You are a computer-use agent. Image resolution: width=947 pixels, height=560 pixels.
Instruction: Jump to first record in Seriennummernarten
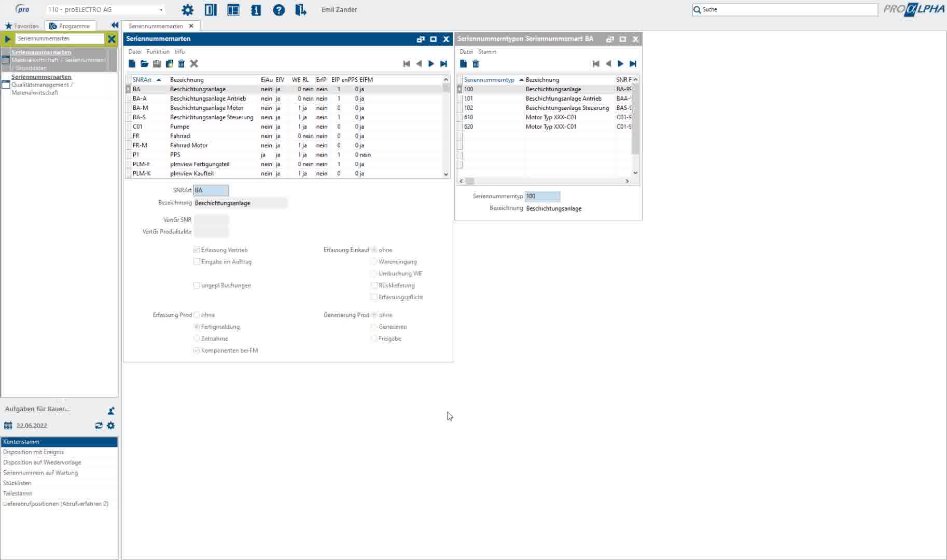point(407,64)
